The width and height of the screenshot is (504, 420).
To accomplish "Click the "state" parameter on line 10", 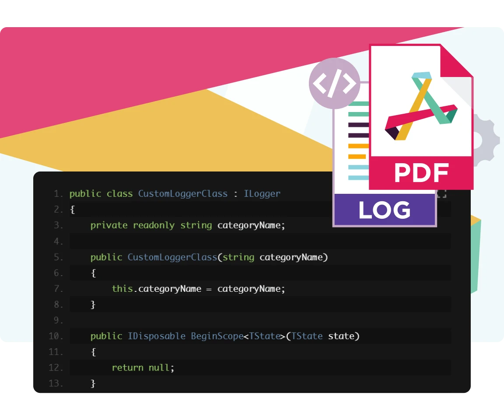I will 341,336.
